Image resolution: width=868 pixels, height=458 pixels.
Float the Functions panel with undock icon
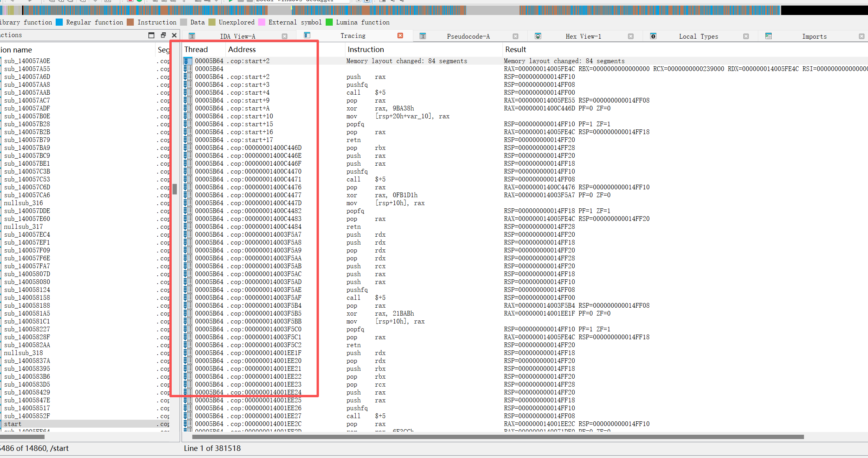(163, 35)
